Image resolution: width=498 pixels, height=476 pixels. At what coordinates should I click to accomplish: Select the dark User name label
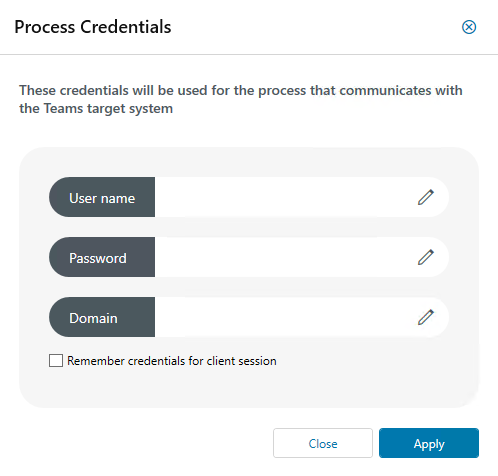coord(102,197)
